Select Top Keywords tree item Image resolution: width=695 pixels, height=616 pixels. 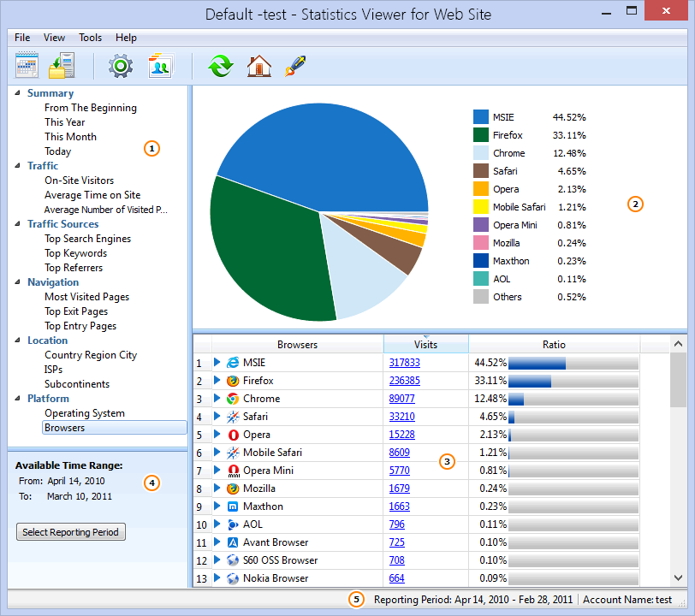[76, 253]
